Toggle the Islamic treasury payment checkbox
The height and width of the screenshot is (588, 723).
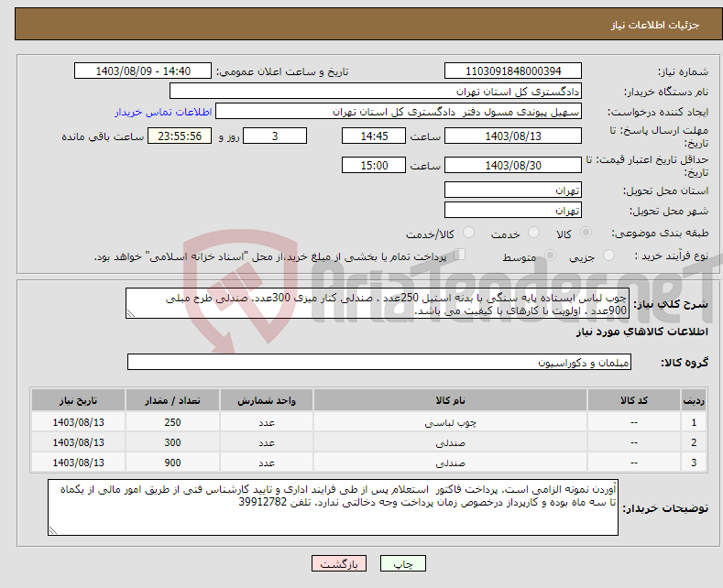click(x=460, y=255)
